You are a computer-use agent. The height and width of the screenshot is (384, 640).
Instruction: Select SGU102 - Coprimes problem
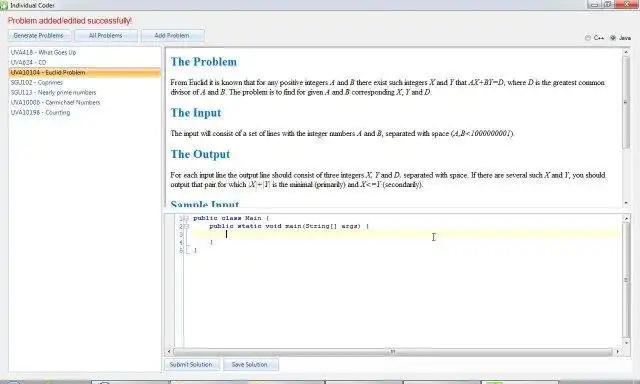point(84,82)
